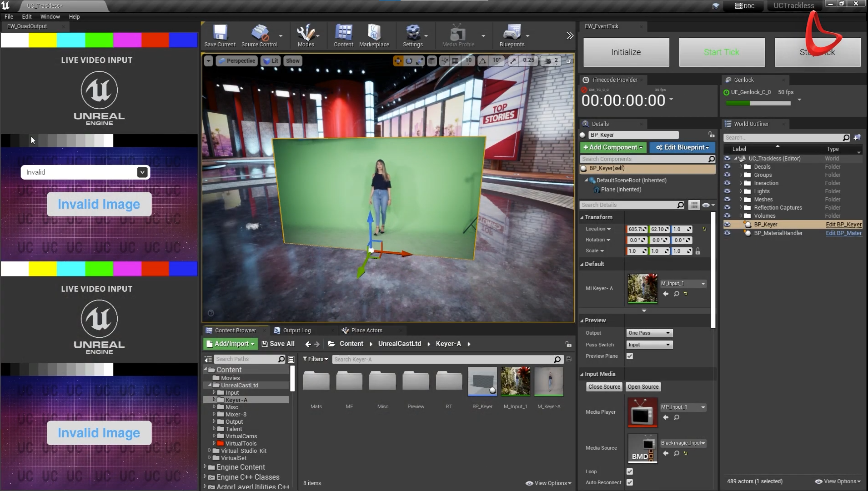
Task: Expand the toolbar overflow chevrons
Action: click(x=570, y=35)
